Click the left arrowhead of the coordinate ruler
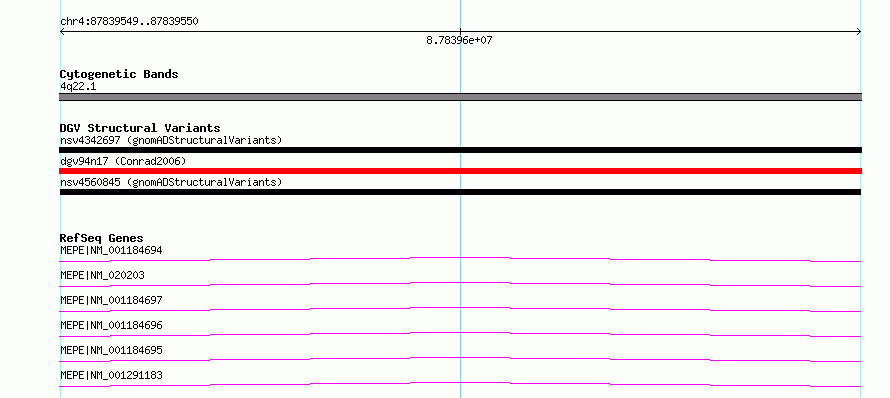 point(62,32)
